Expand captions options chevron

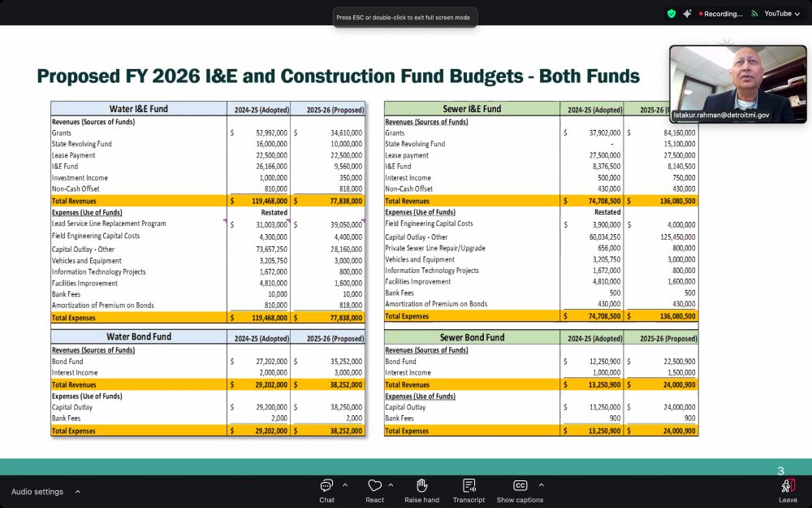[541, 485]
